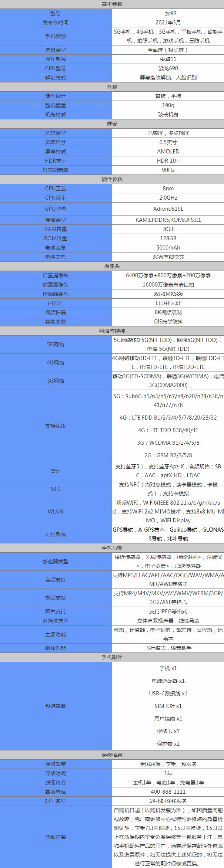224x868 pixels.
Task: Select the 骁龙690 CPU model value
Action: (x=168, y=68)
